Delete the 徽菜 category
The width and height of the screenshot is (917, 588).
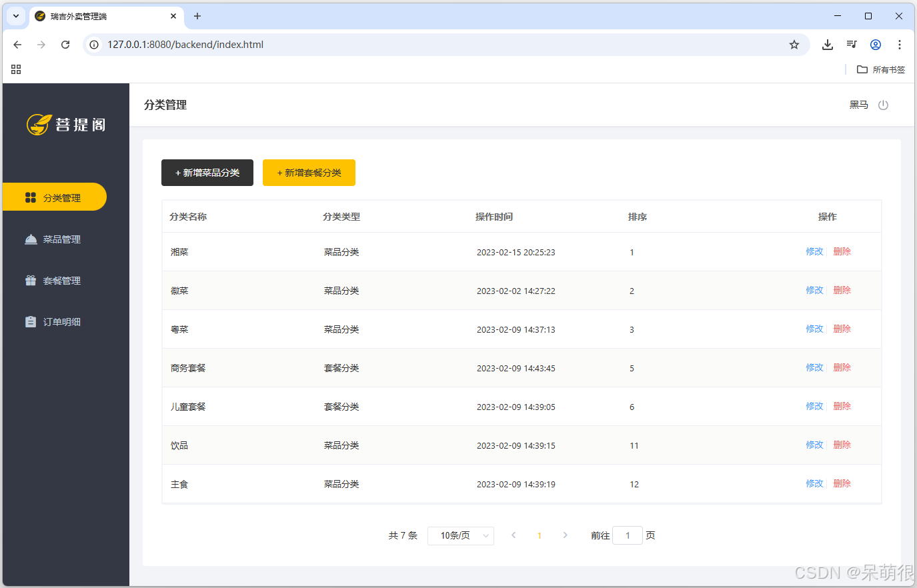(842, 290)
